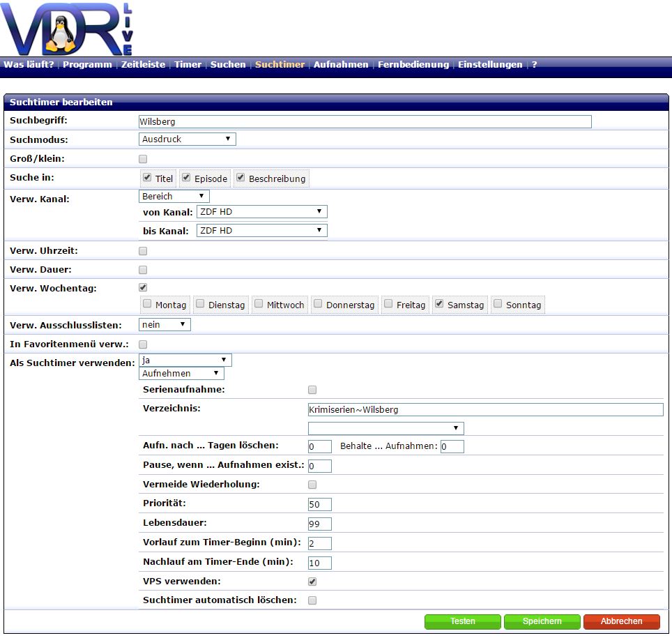Select the Suchtimer menu item
This screenshot has width=672, height=638.
click(x=280, y=64)
